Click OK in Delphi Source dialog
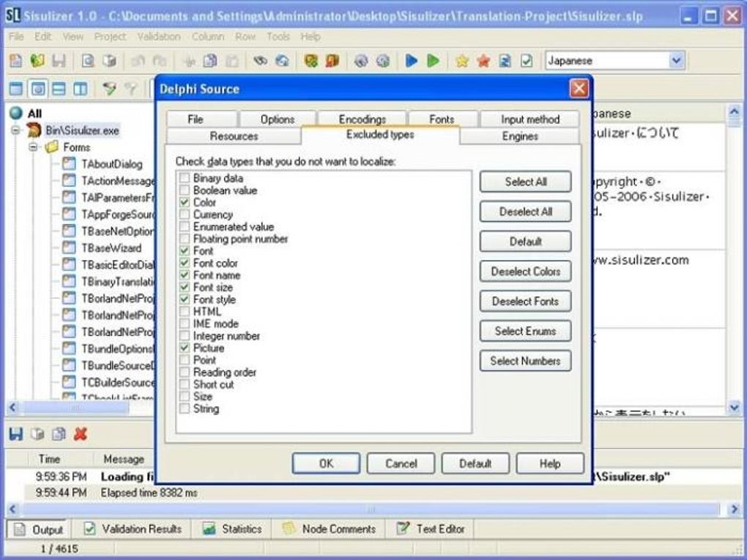The height and width of the screenshot is (560, 747). pyautogui.click(x=326, y=463)
